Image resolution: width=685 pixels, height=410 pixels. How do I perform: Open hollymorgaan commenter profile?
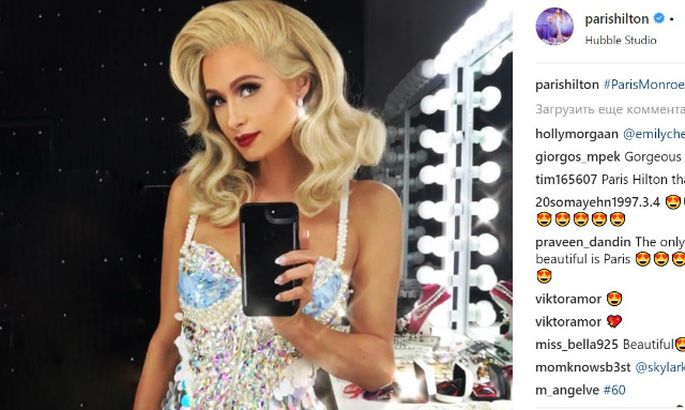click(x=577, y=134)
